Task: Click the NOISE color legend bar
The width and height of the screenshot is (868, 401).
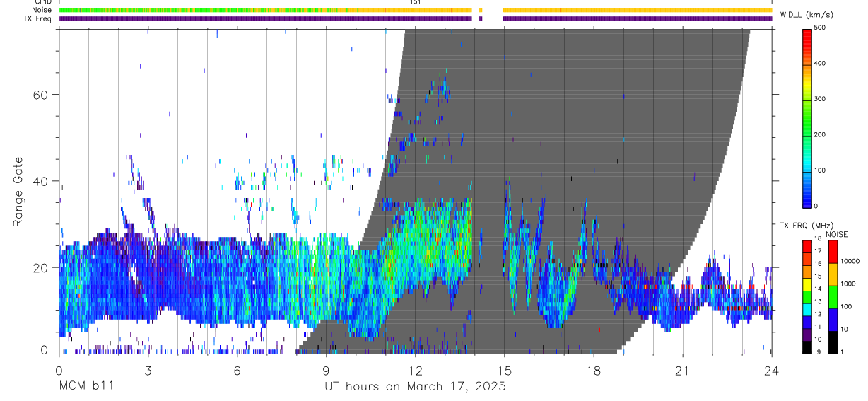Action: [833, 296]
